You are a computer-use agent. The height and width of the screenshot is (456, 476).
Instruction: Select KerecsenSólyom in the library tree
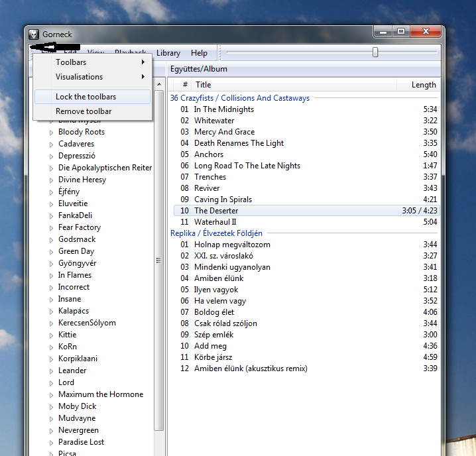[87, 323]
